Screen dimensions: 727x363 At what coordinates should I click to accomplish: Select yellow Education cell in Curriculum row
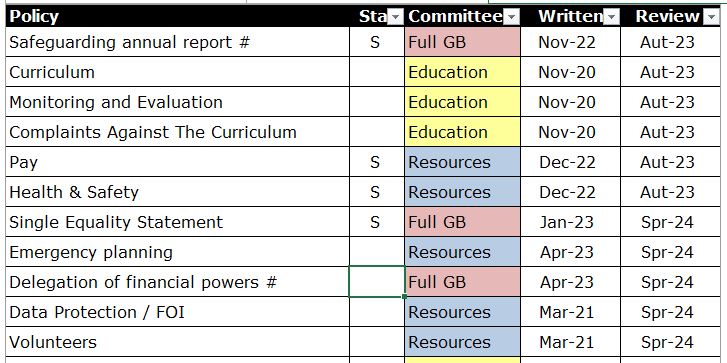click(x=462, y=72)
